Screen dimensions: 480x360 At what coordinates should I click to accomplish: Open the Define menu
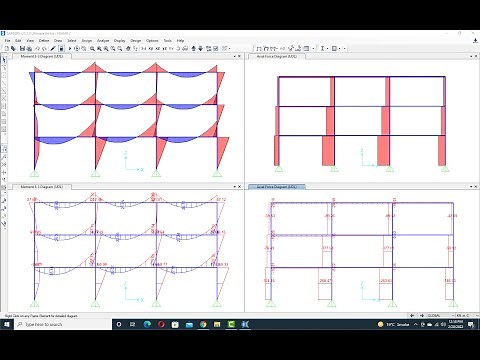pyautogui.click(x=44, y=40)
